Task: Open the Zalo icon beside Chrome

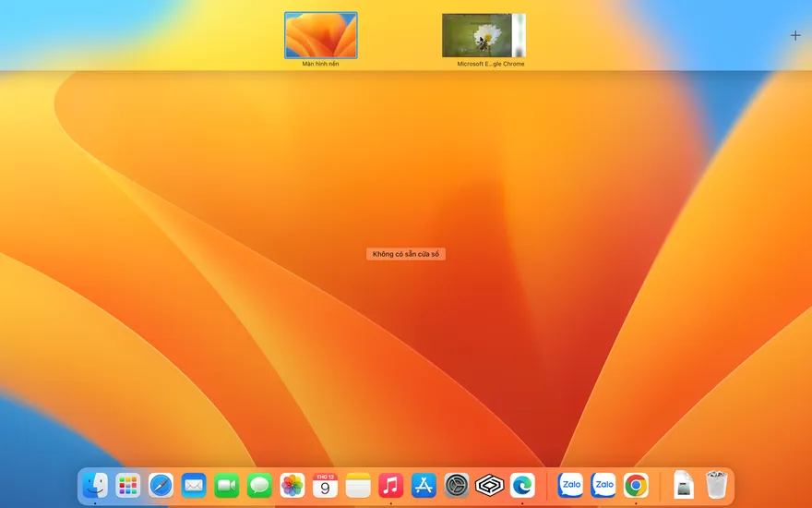Action: (603, 486)
